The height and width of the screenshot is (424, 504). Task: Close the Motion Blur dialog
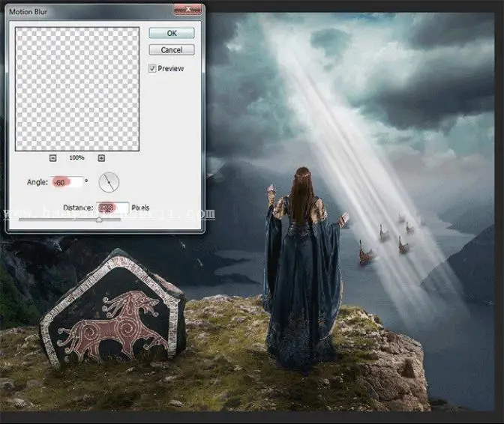tap(187, 10)
